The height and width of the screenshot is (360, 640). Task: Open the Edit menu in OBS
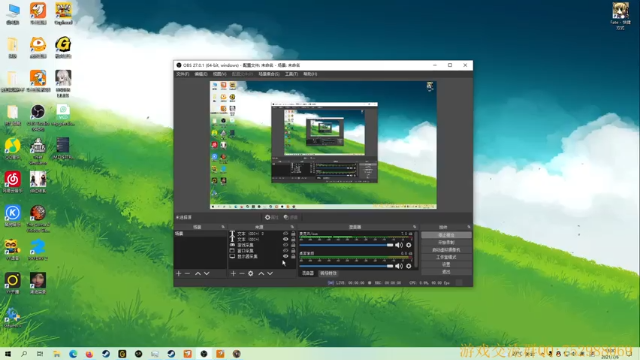click(x=201, y=74)
